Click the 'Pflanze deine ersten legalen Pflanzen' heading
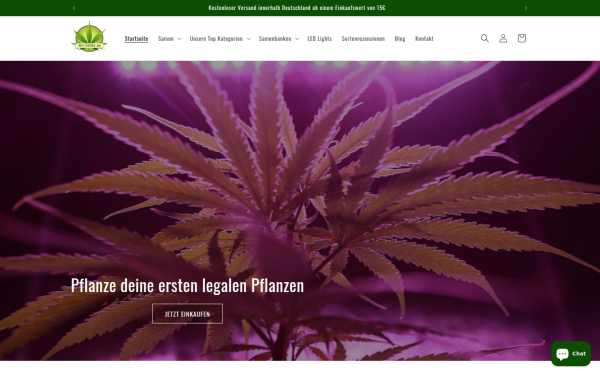This screenshot has height=375, width=600. click(187, 285)
